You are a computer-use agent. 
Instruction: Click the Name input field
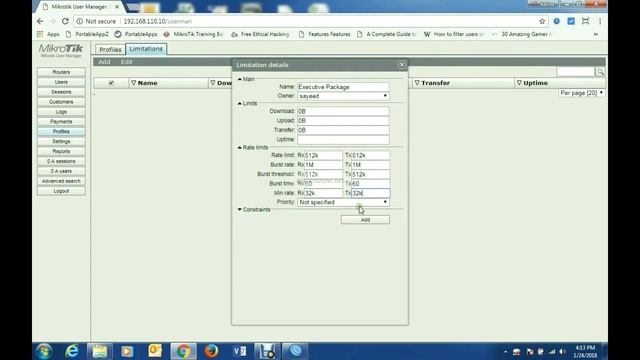343,87
